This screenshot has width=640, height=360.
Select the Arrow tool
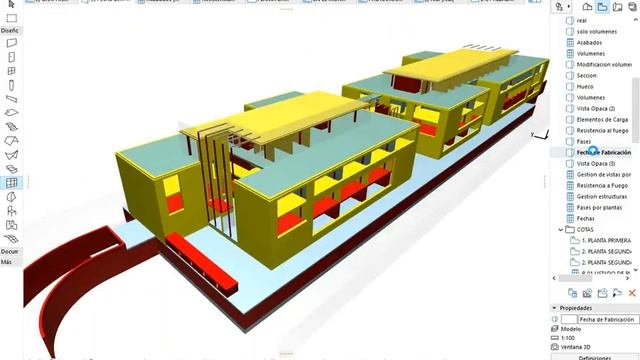pyautogui.click(x=11, y=5)
